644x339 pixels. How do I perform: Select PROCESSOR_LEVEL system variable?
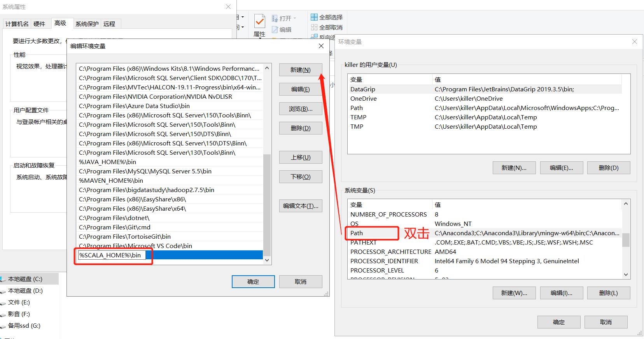(x=485, y=271)
